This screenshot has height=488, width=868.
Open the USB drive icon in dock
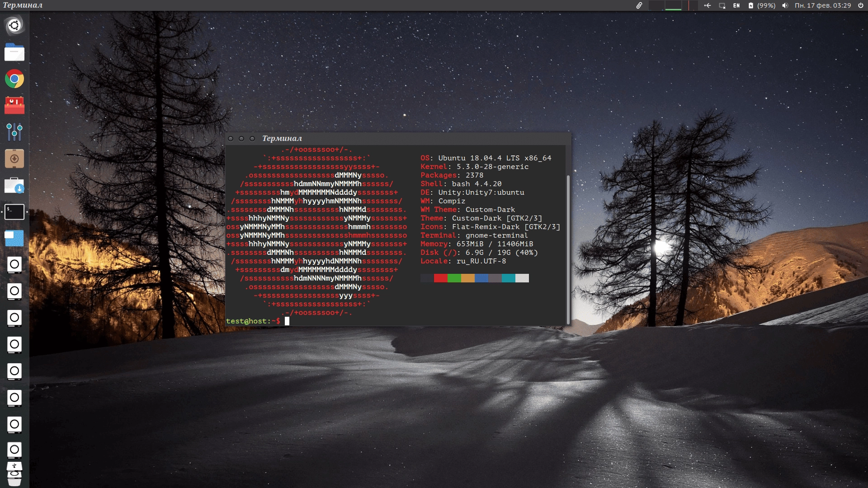[x=14, y=466]
